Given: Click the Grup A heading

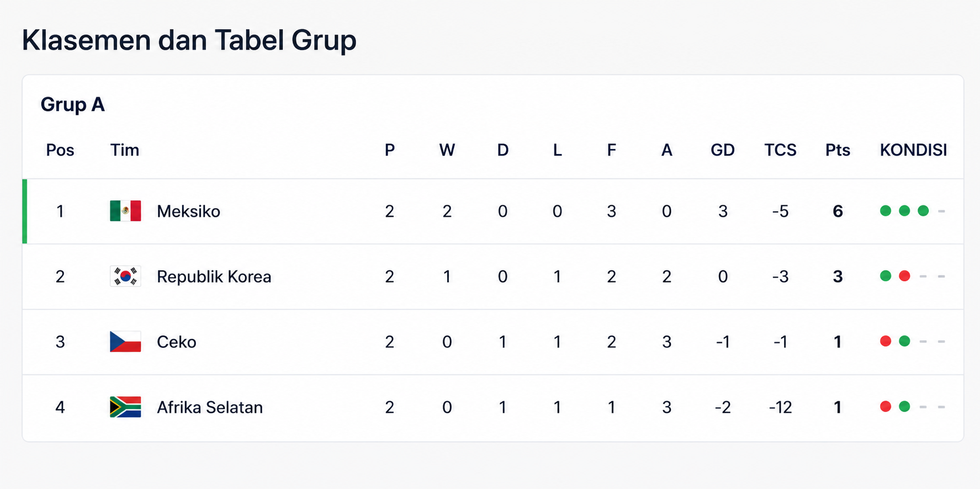Looking at the screenshot, I should 72,104.
